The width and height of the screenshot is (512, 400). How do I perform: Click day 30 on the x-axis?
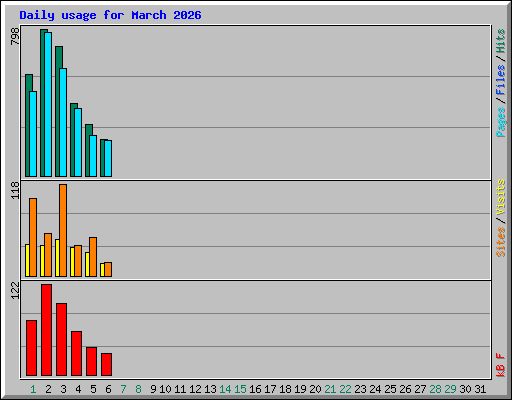465,389
